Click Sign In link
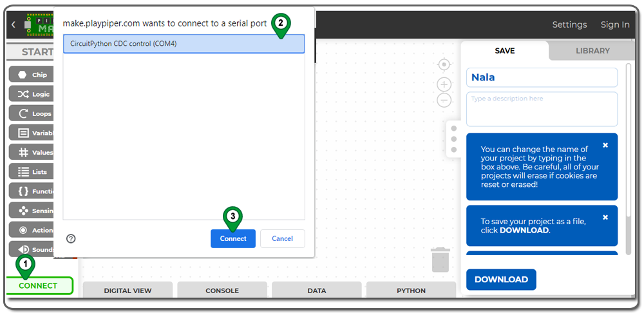Image resolution: width=644 pixels, height=317 pixels. click(x=615, y=24)
